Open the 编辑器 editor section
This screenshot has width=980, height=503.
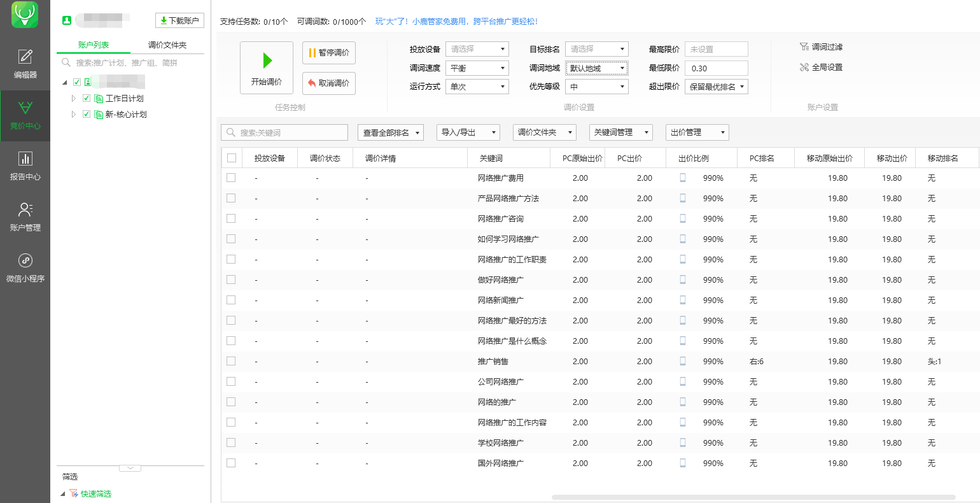[25, 63]
